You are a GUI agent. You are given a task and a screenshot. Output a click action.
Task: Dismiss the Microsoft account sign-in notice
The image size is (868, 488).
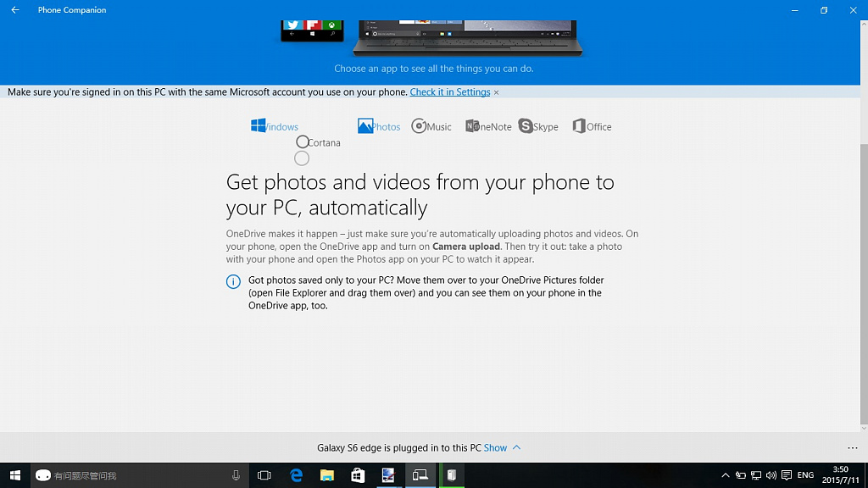[x=497, y=92]
